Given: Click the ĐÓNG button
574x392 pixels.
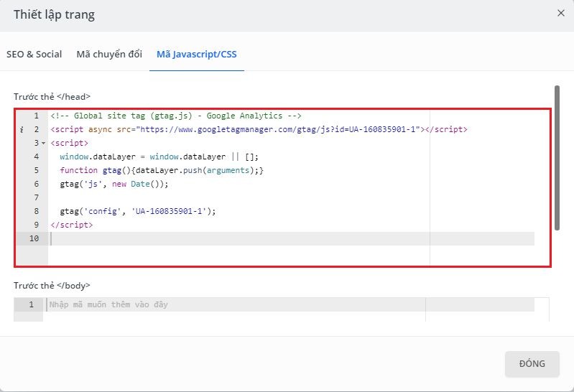Looking at the screenshot, I should [532, 364].
